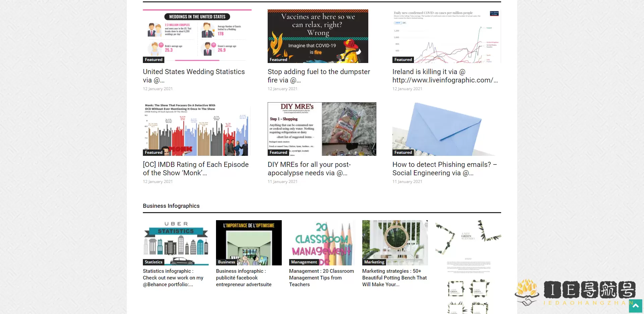Screen dimensions: 644x314
Task: Click the DIY MRE's article image
Action: (322, 129)
